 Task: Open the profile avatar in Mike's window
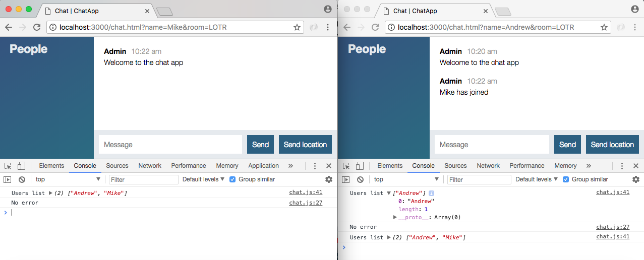coord(328,9)
